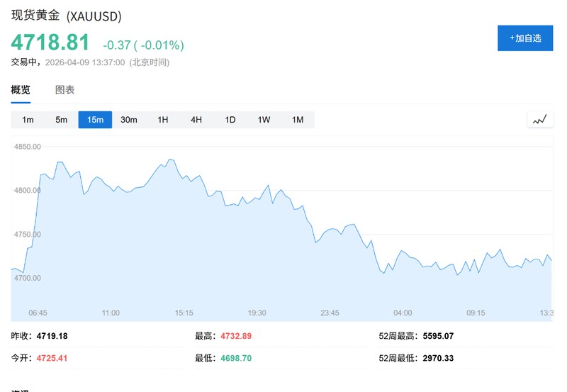Select the 1m timeframe
Viewport: 567px width, 392px height.
[28, 120]
